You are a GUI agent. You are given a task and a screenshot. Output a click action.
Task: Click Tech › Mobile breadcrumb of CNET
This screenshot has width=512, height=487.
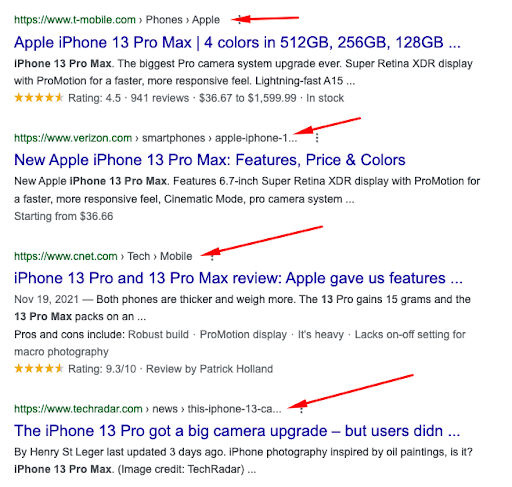(x=160, y=256)
